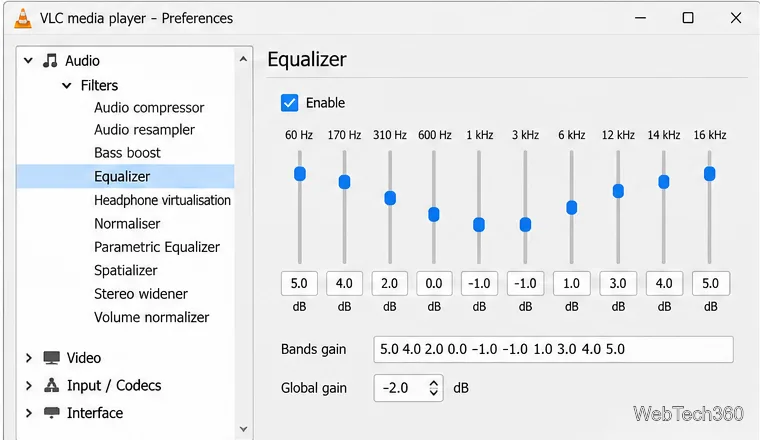
Task: Click the 1 kHz slider handle
Action: tap(479, 224)
